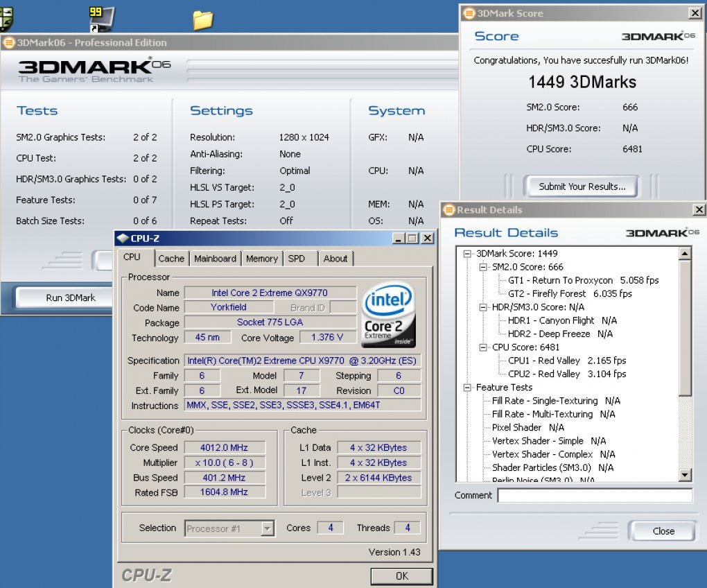Click the Close button in Result Details
The width and height of the screenshot is (707, 588).
(x=663, y=530)
